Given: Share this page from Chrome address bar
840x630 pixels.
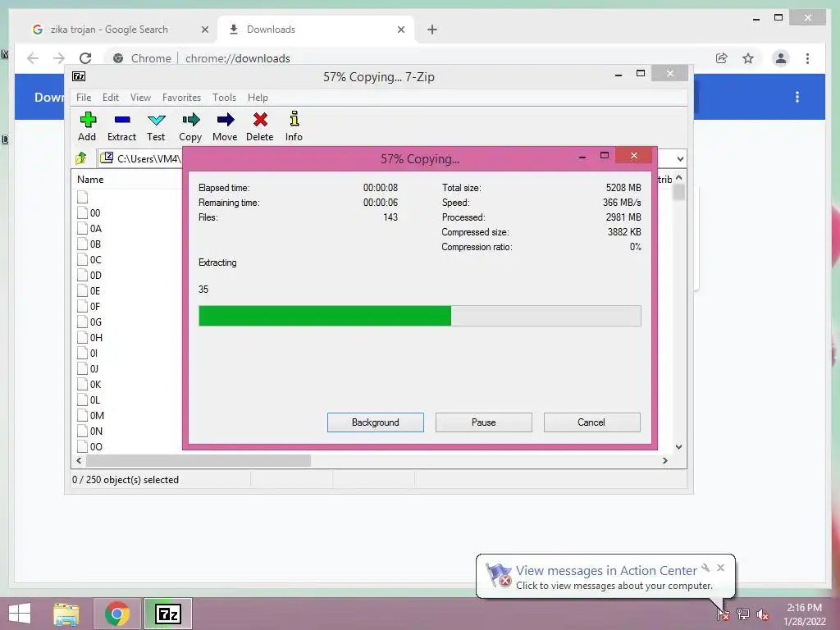Looking at the screenshot, I should pos(722,58).
